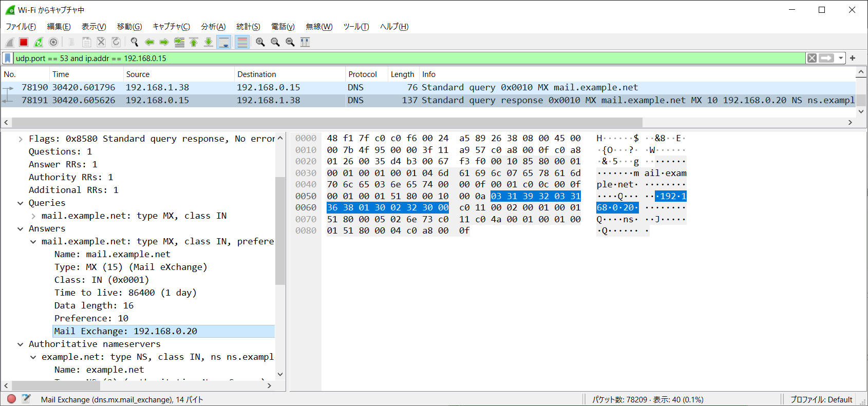The width and height of the screenshot is (868, 406).
Task: Collapse Authoritative nameservers section
Action: point(21,344)
